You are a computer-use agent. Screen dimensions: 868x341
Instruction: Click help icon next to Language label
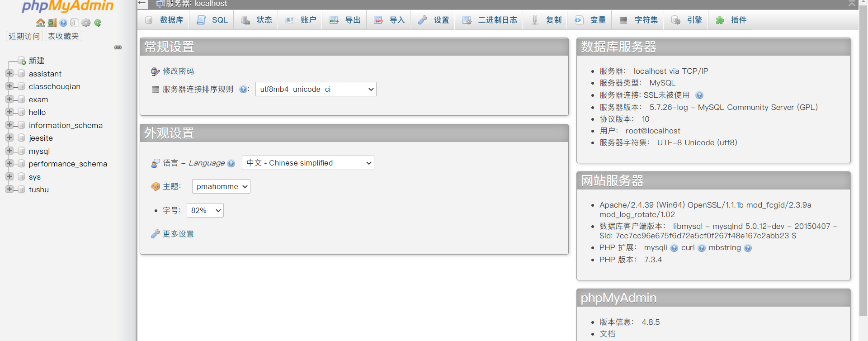coord(231,163)
